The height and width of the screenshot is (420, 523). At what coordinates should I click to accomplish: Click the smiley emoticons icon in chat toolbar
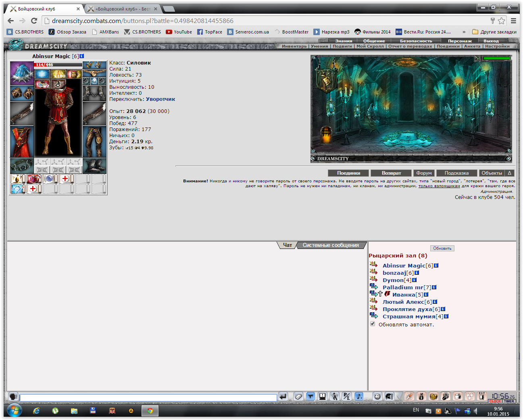(377, 396)
